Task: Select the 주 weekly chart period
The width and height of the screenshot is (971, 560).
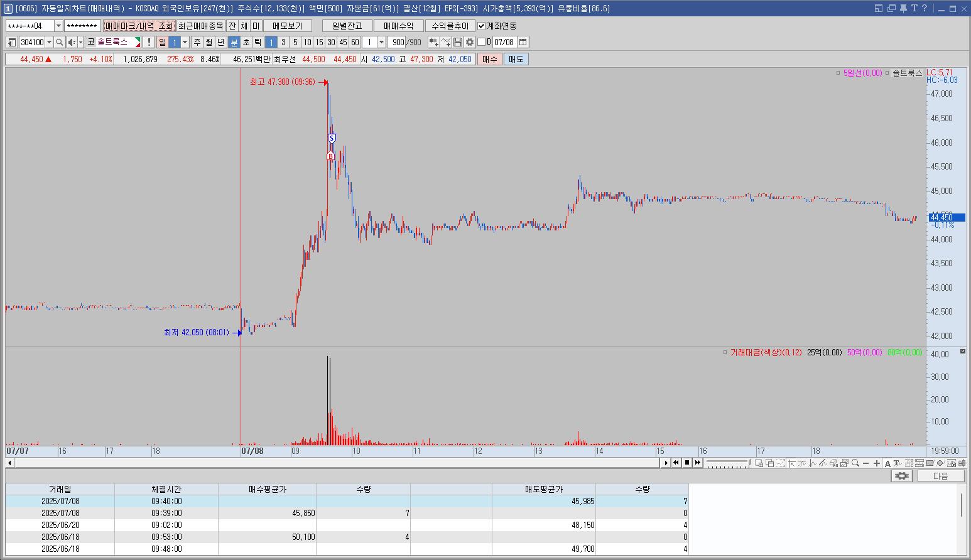Action: (x=197, y=42)
